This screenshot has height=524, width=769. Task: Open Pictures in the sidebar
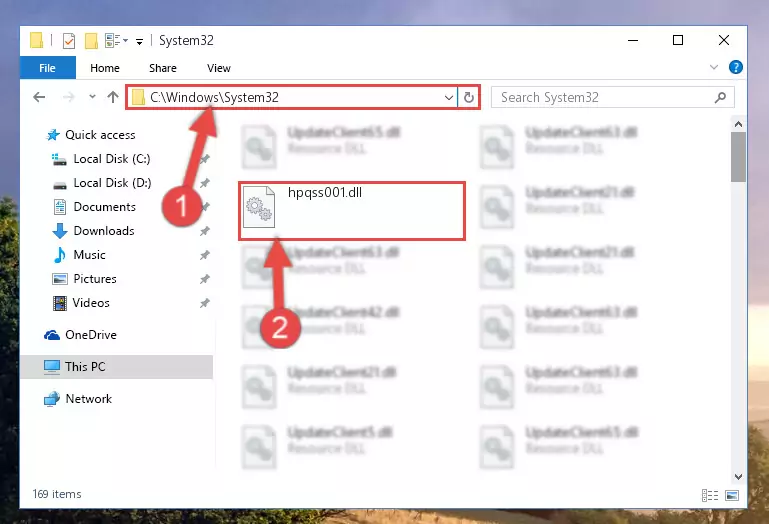[95, 279]
